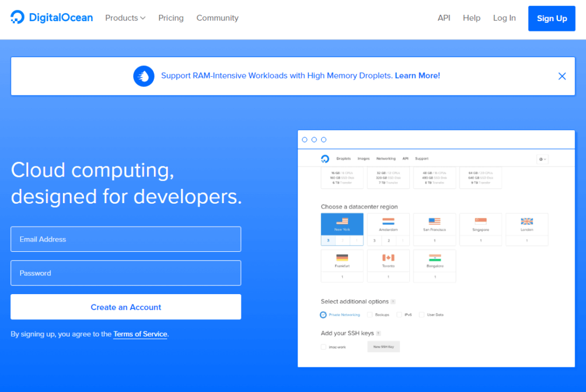Image resolution: width=586 pixels, height=392 pixels.
Task: Click the DigitalOcean logo in the page header
Action: coord(52,18)
